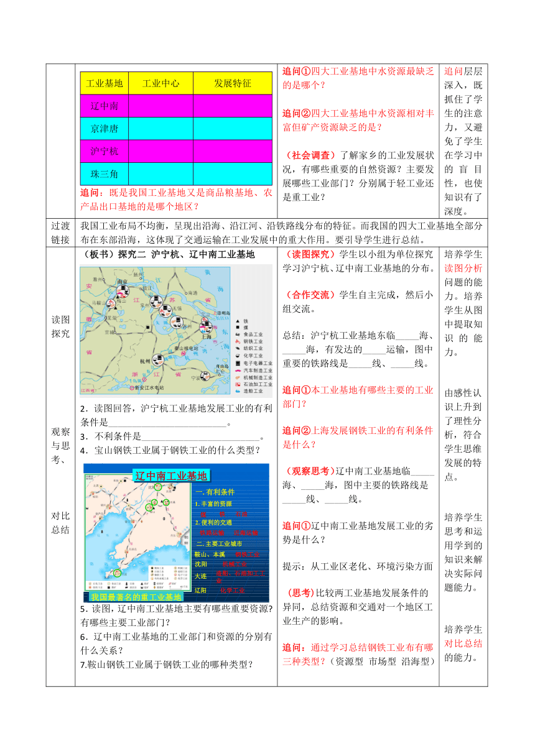Select "追问：通过学习总结钢铁工业布有哪三种类型？"
This screenshot has width=535, height=756.
coord(358,655)
